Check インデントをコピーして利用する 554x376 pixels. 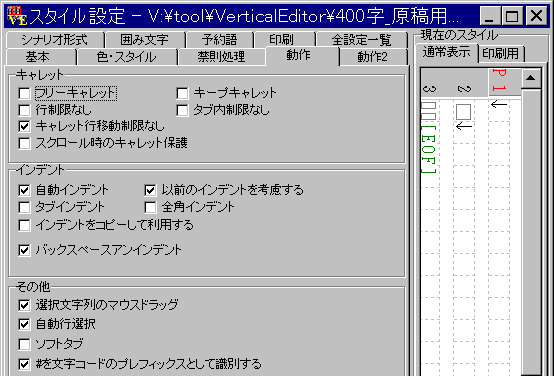pyautogui.click(x=24, y=225)
